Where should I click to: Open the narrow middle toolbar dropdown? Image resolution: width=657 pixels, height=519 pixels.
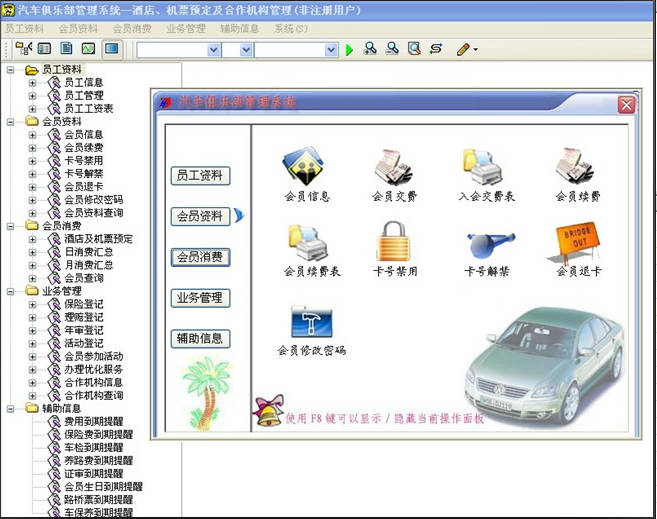pyautogui.click(x=246, y=50)
